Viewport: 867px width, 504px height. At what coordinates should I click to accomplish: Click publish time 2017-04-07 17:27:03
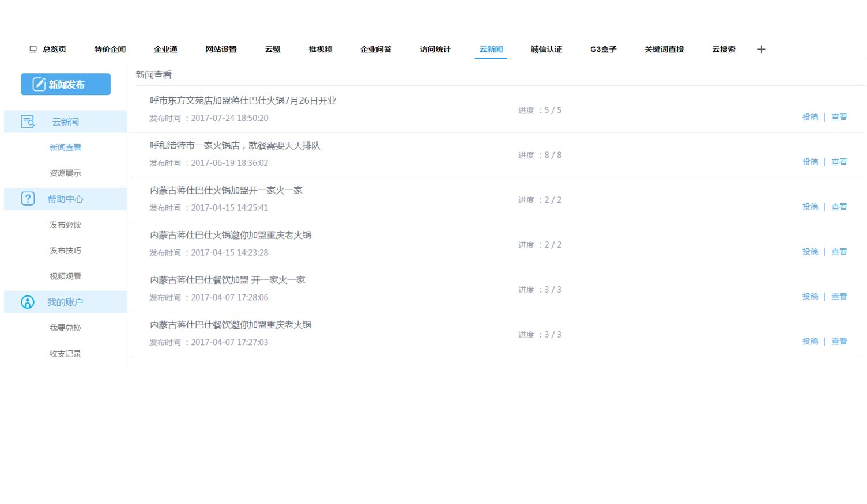pyautogui.click(x=229, y=343)
